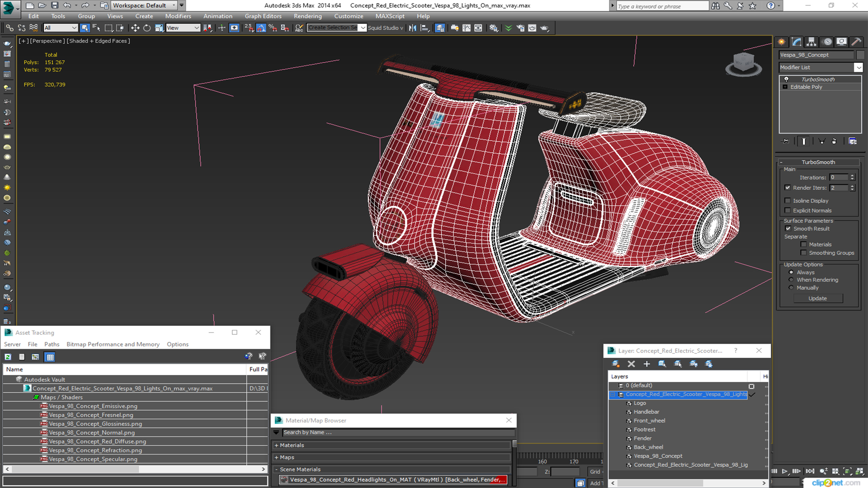Select the Move tool in main toolbar
This screenshot has height=488, width=868.
point(135,28)
